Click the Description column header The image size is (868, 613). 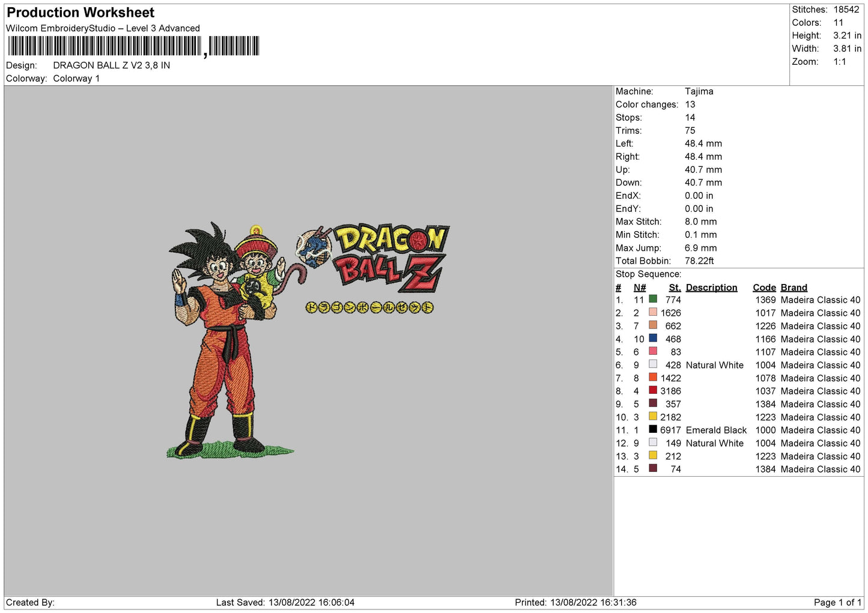click(x=711, y=288)
